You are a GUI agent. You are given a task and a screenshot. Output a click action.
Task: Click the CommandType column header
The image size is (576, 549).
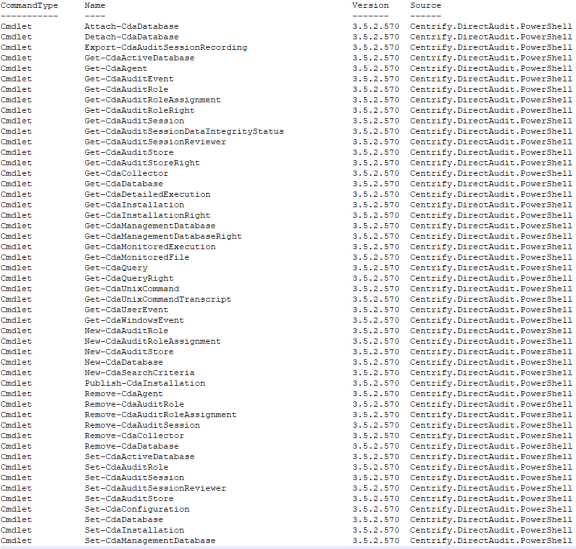[x=29, y=6]
